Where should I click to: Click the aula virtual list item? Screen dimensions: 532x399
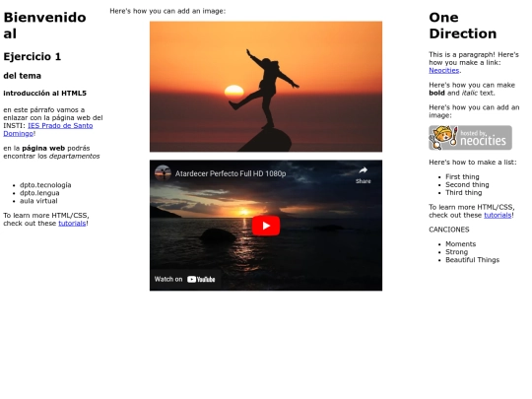[x=38, y=201]
